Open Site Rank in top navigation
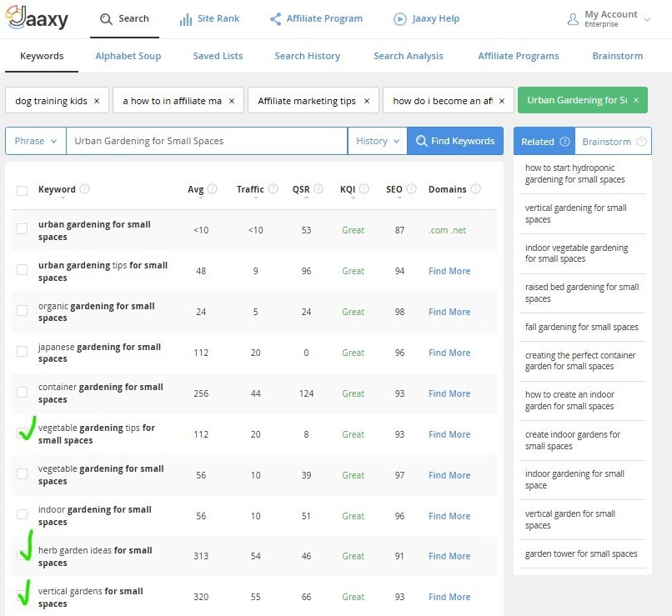672x616 pixels. tap(209, 19)
